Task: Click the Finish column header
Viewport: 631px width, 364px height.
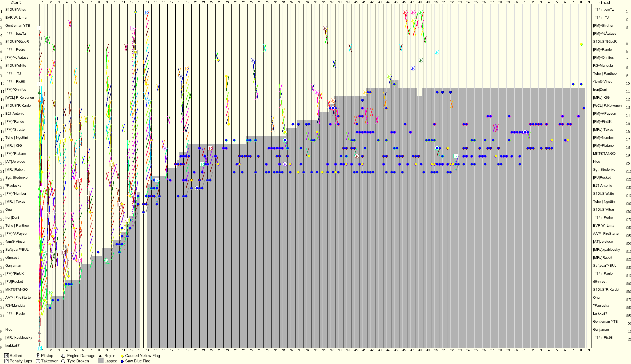Action: [x=605, y=2]
